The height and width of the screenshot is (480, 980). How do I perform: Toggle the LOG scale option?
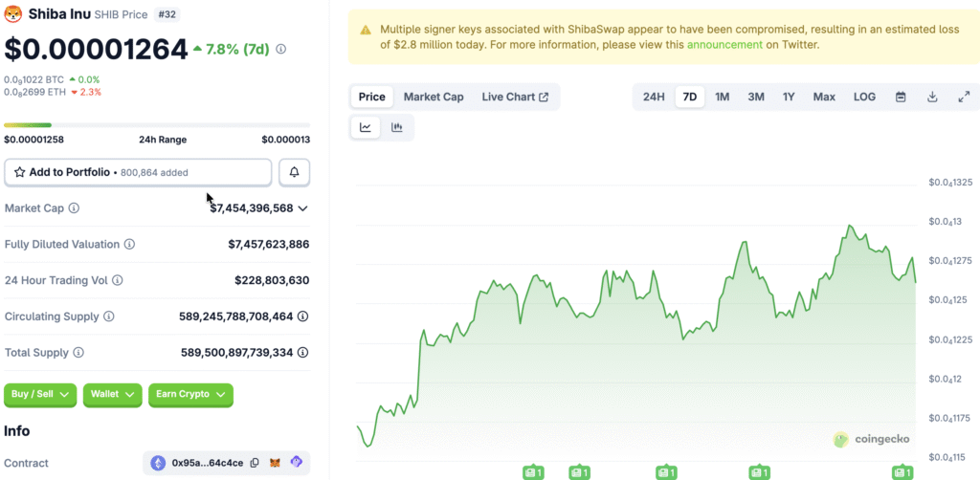point(864,97)
